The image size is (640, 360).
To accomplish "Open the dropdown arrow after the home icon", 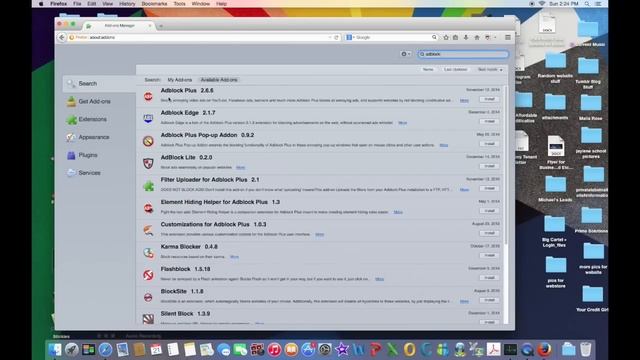I will point(495,38).
